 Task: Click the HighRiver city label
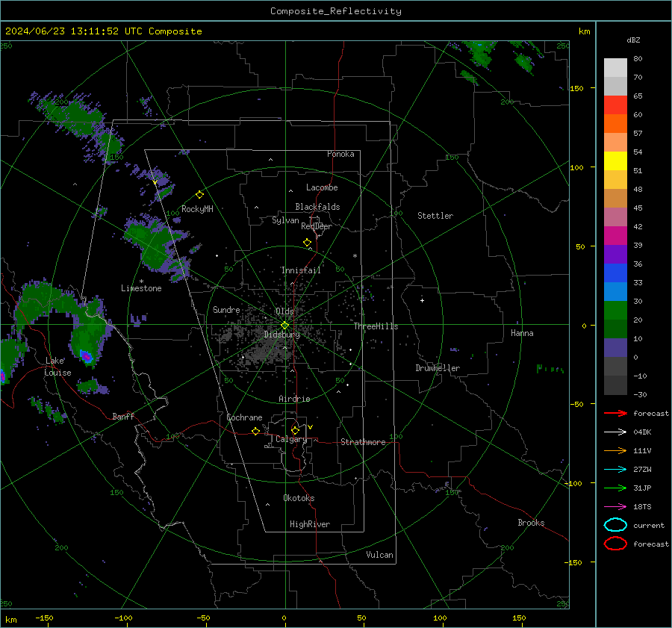(310, 524)
